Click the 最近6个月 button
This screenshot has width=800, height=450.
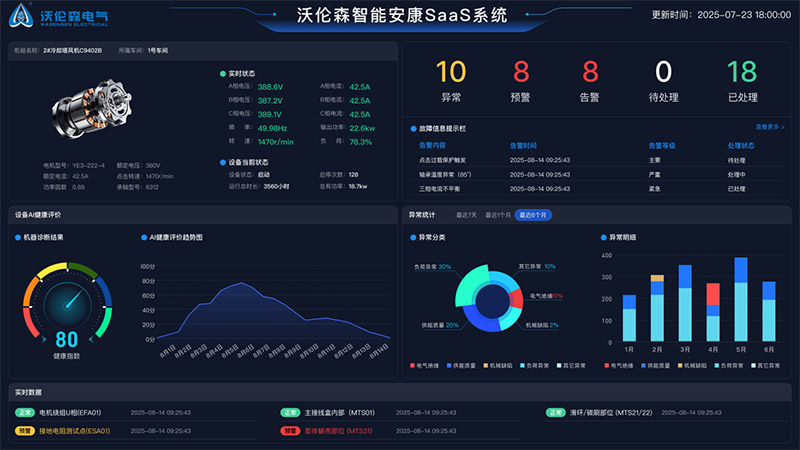pos(533,215)
